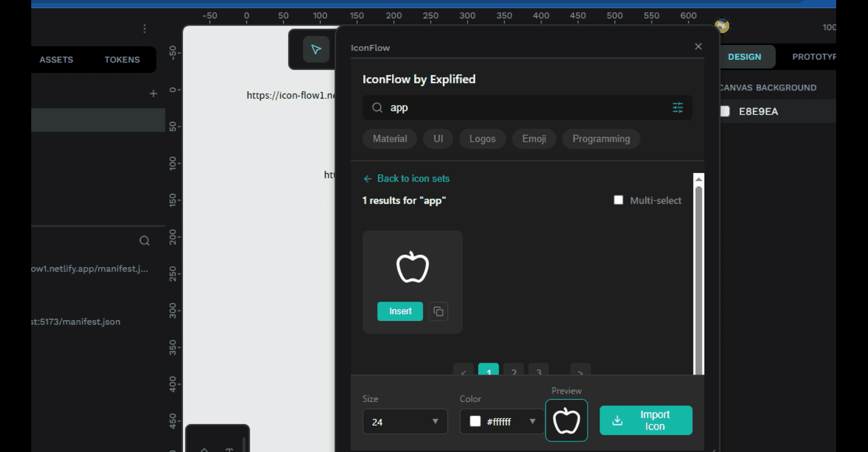Click the user avatar in top bar
Viewport: 868px width, 452px height.
pos(722,26)
